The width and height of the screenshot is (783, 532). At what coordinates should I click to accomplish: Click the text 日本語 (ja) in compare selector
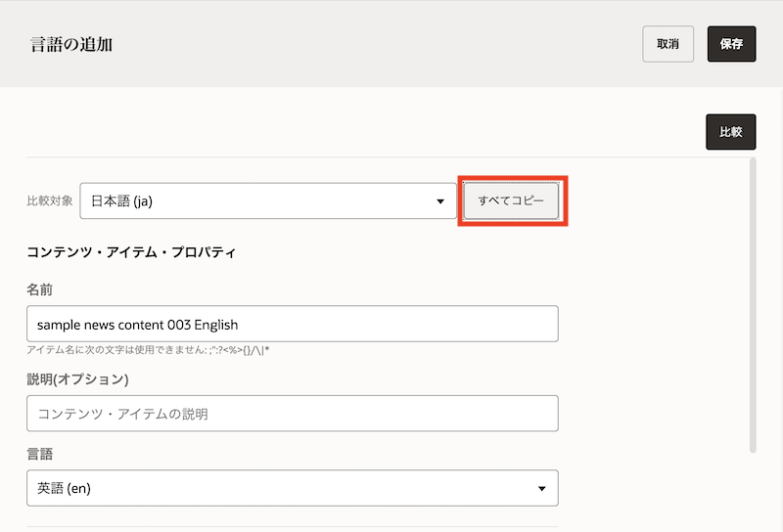click(121, 201)
